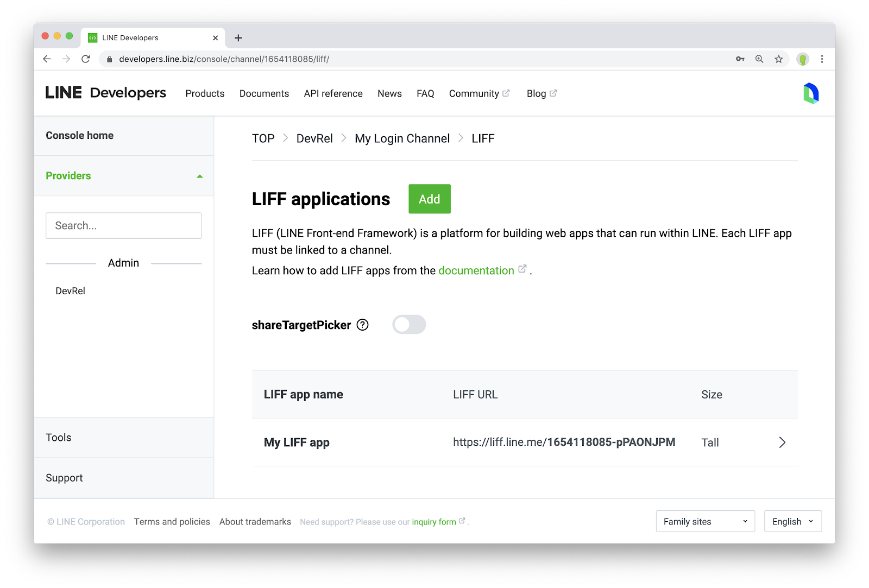869x588 pixels.
Task: Open the English language dropdown
Action: 792,521
